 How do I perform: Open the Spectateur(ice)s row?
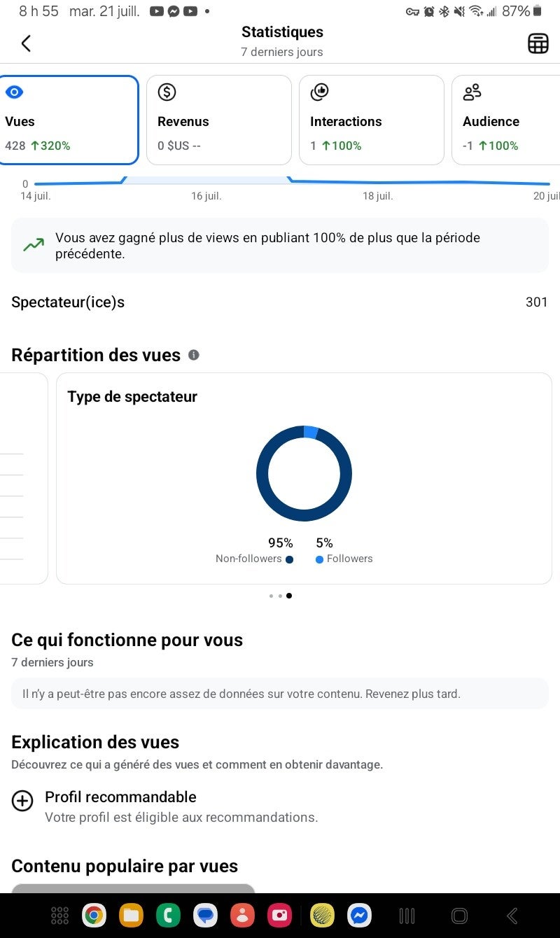coord(280,302)
